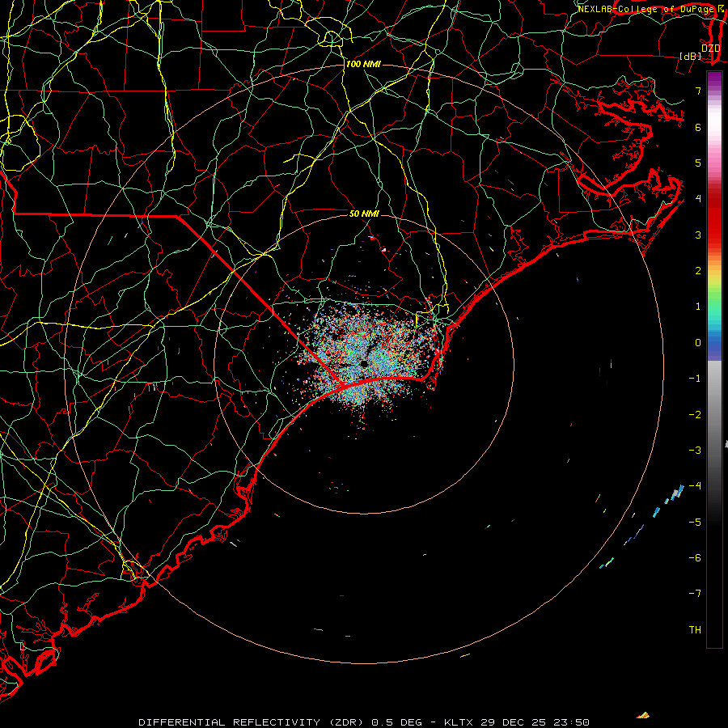Click the "-3" value on the color scale

point(695,451)
